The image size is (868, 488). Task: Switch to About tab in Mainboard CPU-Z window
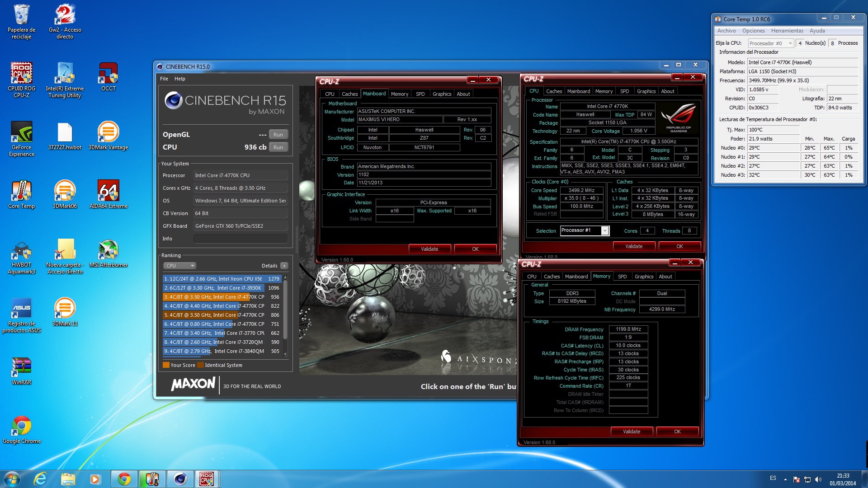coord(463,94)
